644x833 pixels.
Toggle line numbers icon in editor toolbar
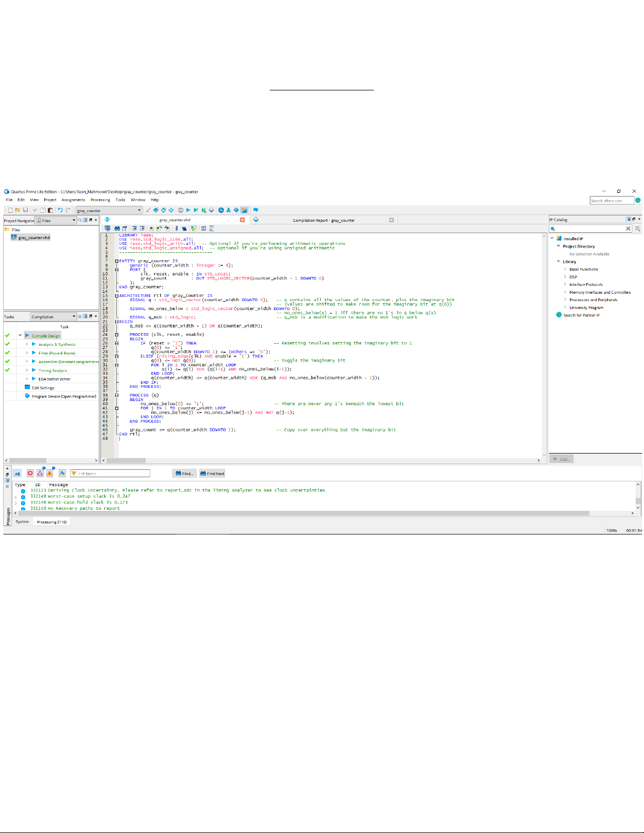pyautogui.click(x=204, y=229)
